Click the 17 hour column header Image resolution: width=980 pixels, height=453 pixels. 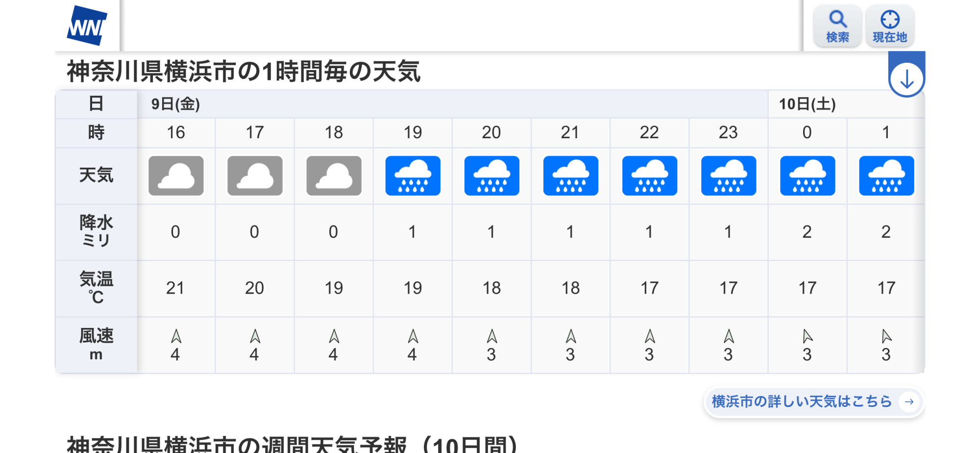254,132
